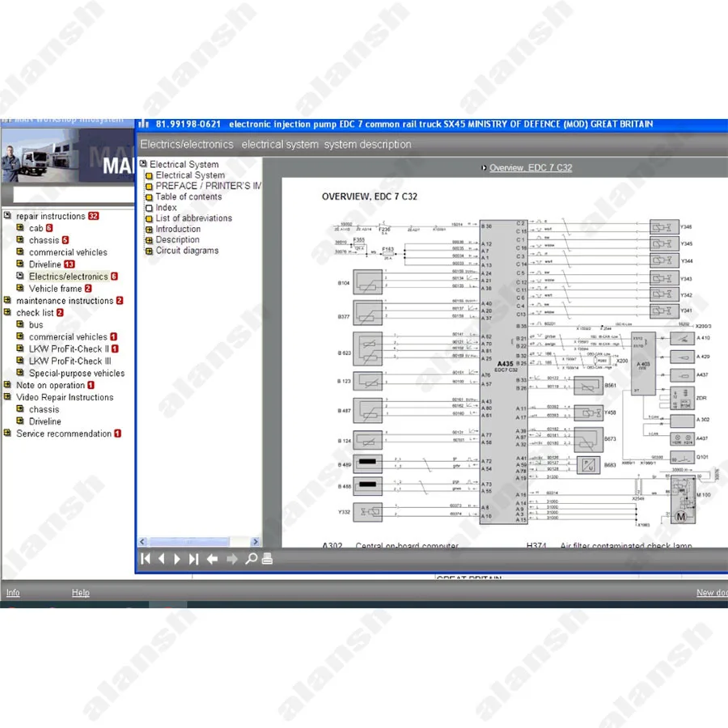
Task: Select chassis under repair instructions
Action: click(44, 240)
